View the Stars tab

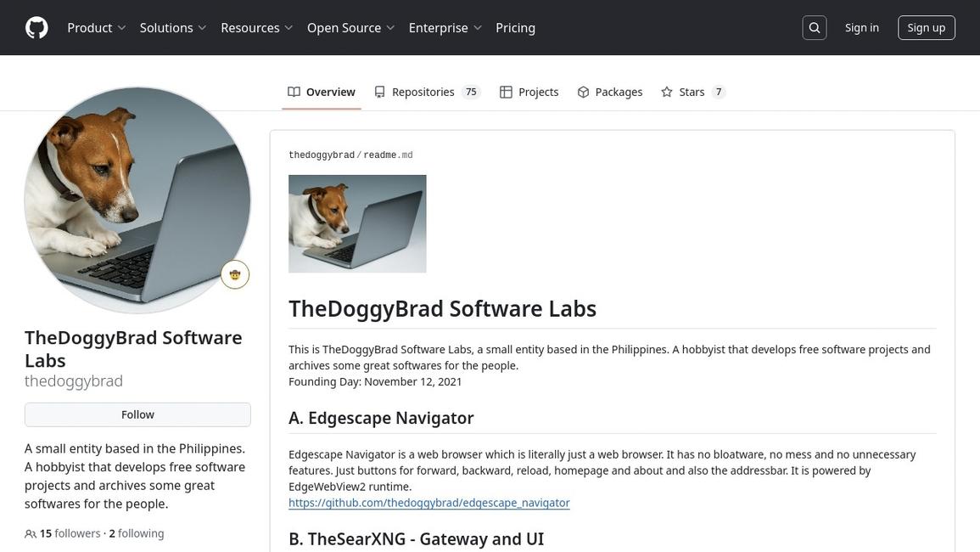point(692,92)
